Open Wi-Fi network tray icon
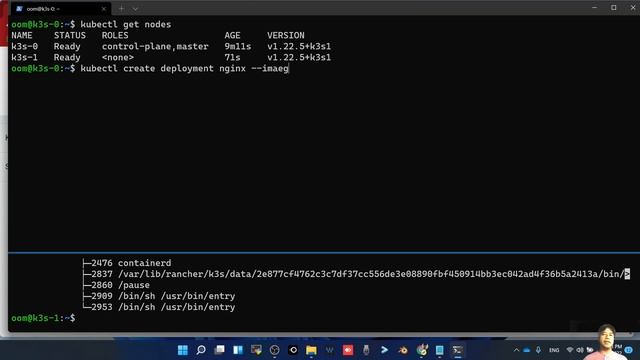This screenshot has height=360, width=640. point(570,350)
